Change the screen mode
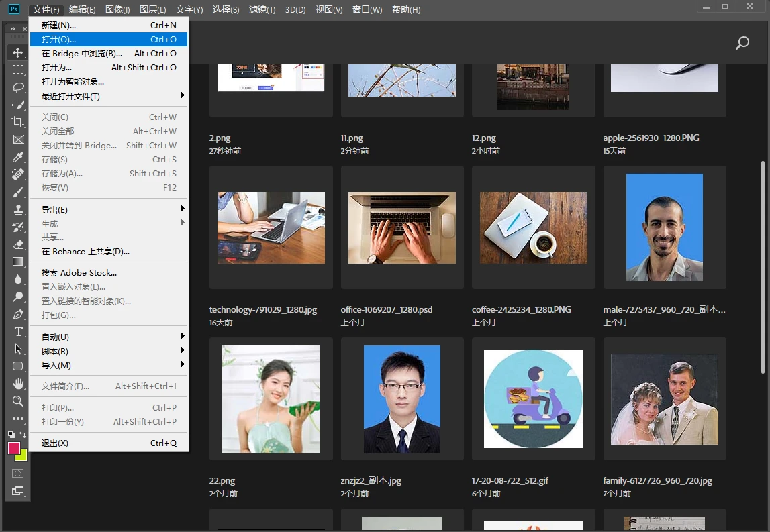 click(x=18, y=491)
